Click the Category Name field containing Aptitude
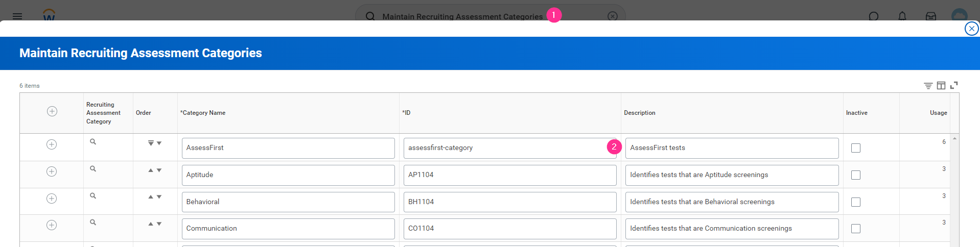Image resolution: width=980 pixels, height=247 pixels. [x=288, y=175]
